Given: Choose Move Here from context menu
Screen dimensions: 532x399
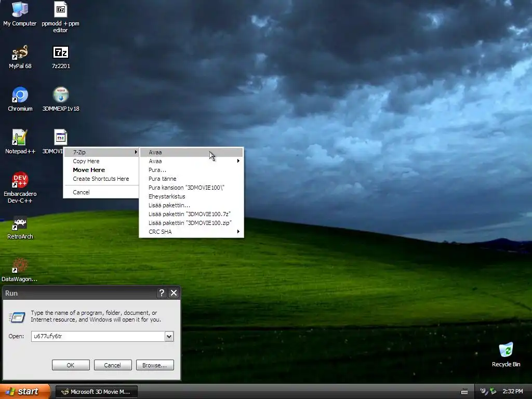Looking at the screenshot, I should [x=101, y=170].
